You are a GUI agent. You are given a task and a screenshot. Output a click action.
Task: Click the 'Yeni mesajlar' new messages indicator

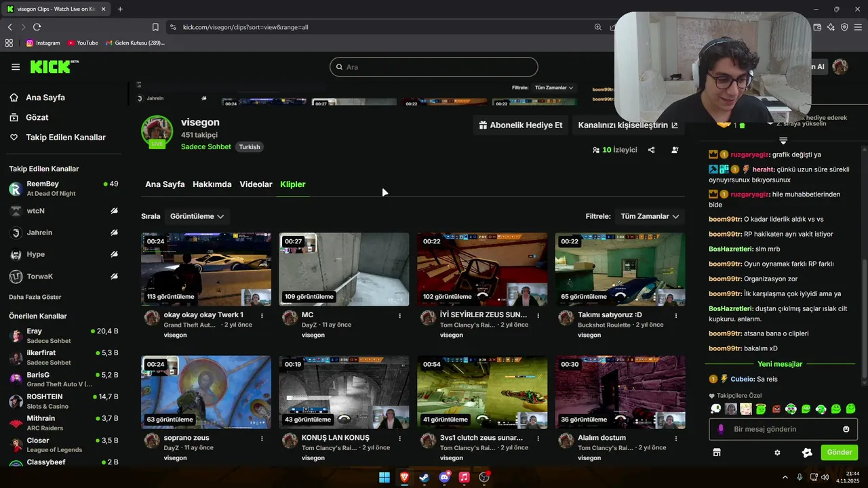[780, 364]
